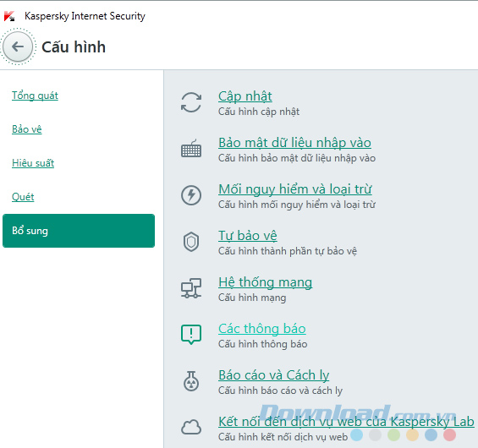The height and width of the screenshot is (448, 478).
Task: Click the Cấu hình thông báo description
Action: click(x=263, y=344)
